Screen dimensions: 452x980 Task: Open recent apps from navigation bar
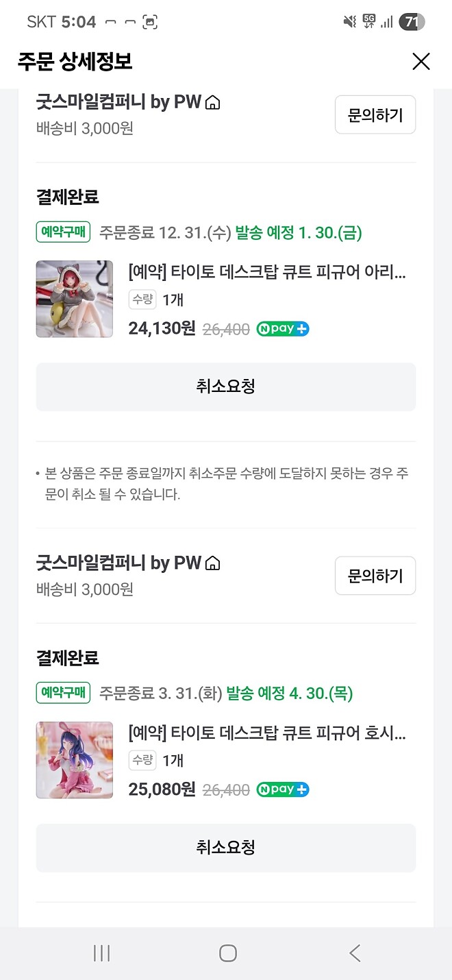[101, 953]
